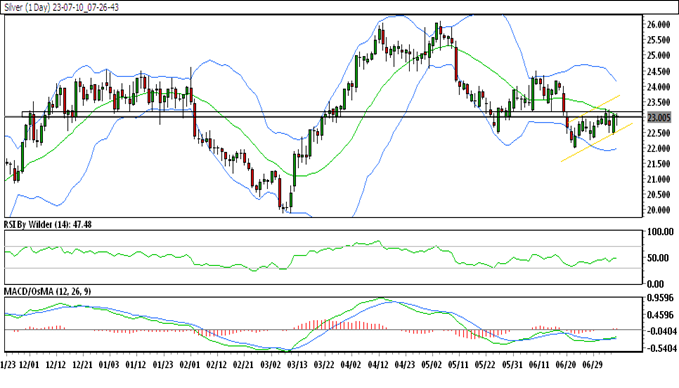Select the upper yellow channel trendline
The image size is (679, 388).
593,107
